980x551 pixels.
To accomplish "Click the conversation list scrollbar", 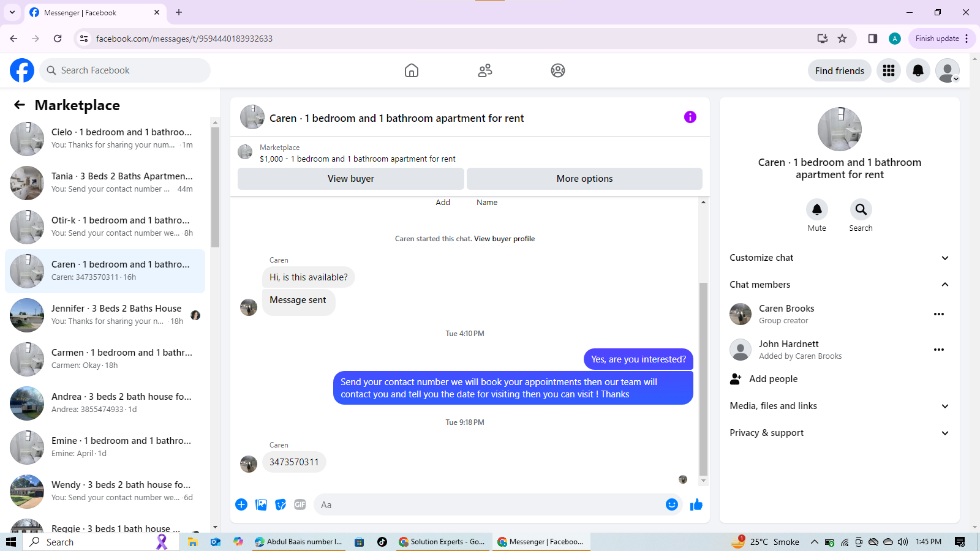I will [215, 187].
